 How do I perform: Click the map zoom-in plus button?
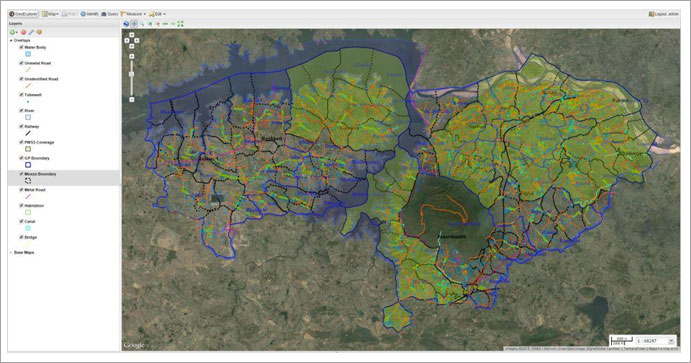tap(131, 56)
